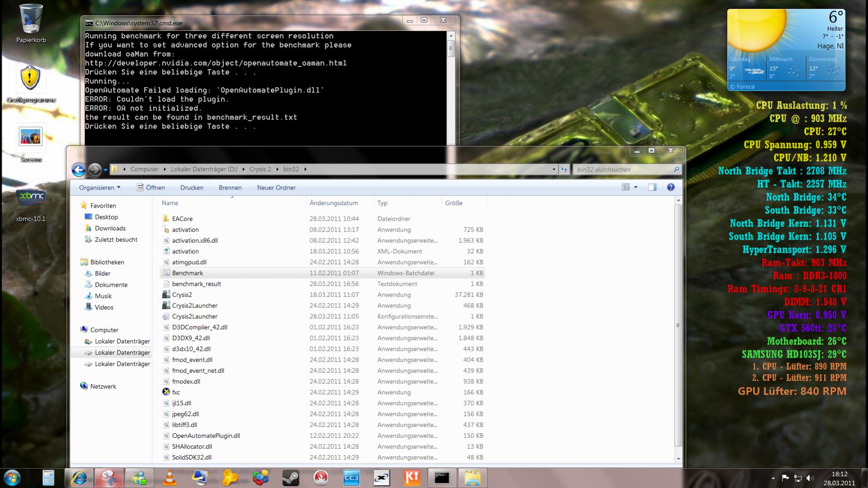Screen dimensions: 868x488
Task: Click the X-logo taskbar icon
Action: tap(382, 478)
